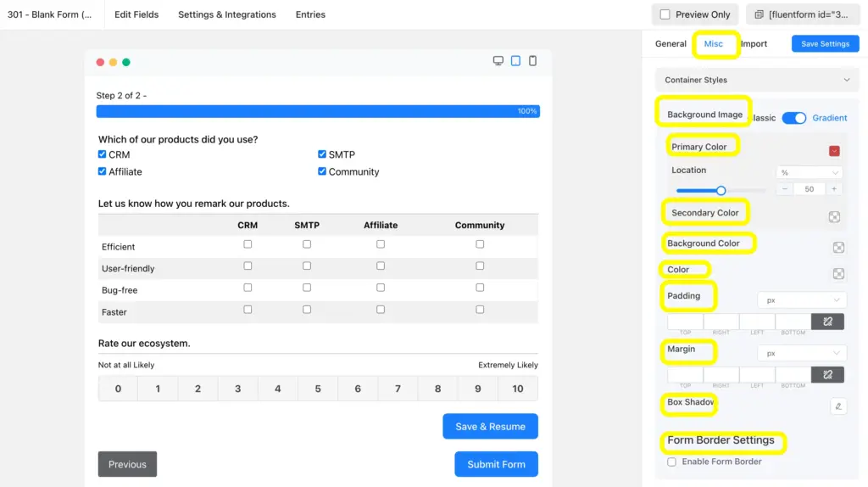Click the red window dot
Viewport: 868px width, 487px height.
tap(100, 62)
